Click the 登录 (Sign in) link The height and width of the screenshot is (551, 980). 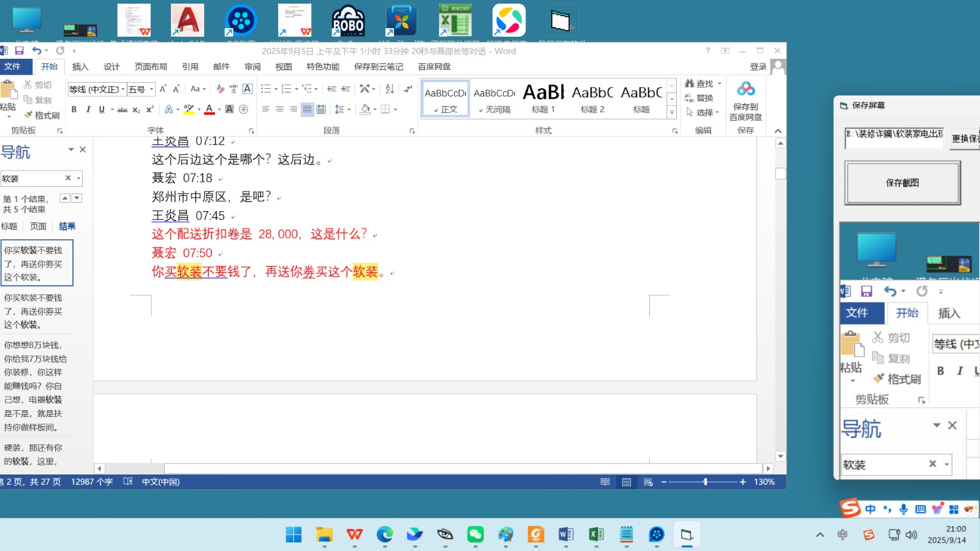click(x=758, y=67)
